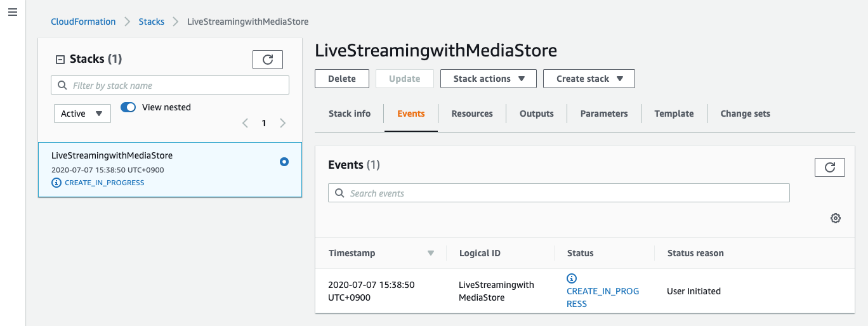The image size is (868, 326).
Task: Click the Update button
Action: 405,79
